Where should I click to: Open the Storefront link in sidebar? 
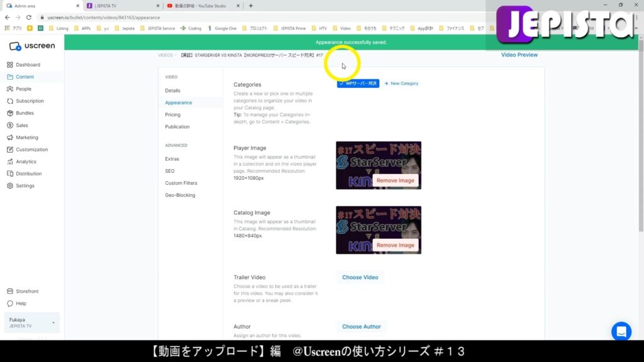pyautogui.click(x=23, y=292)
